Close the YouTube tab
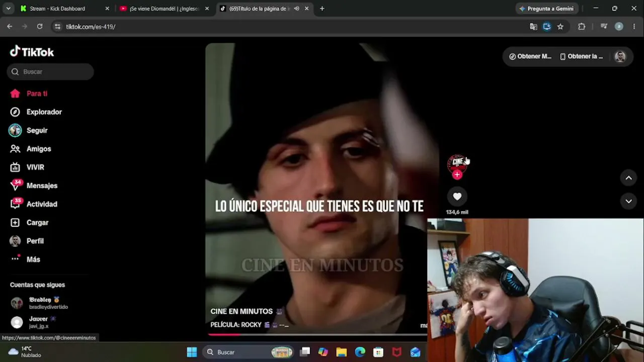Screen dimensions: 644x362 point(207,9)
